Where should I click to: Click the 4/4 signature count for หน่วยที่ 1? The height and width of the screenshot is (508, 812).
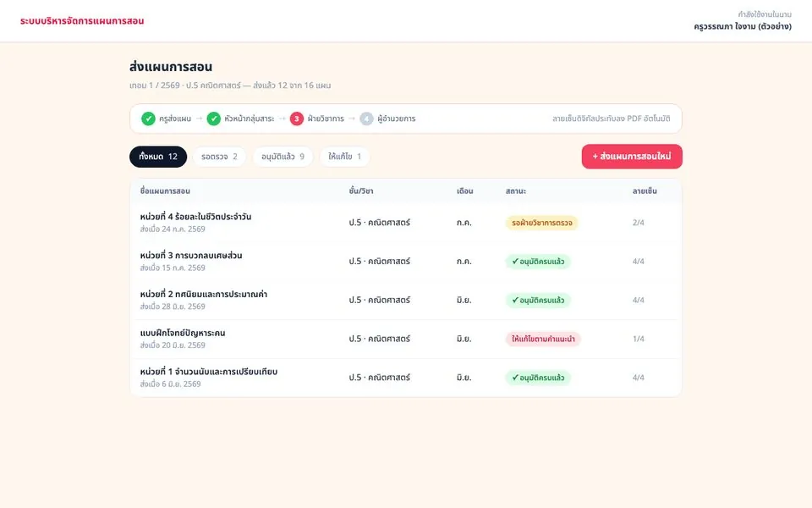[639, 378]
